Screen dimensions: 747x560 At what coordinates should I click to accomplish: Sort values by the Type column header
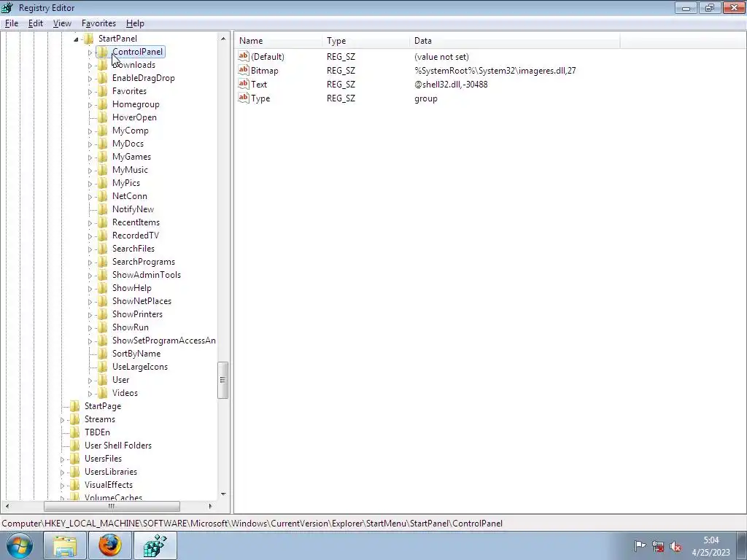click(365, 41)
